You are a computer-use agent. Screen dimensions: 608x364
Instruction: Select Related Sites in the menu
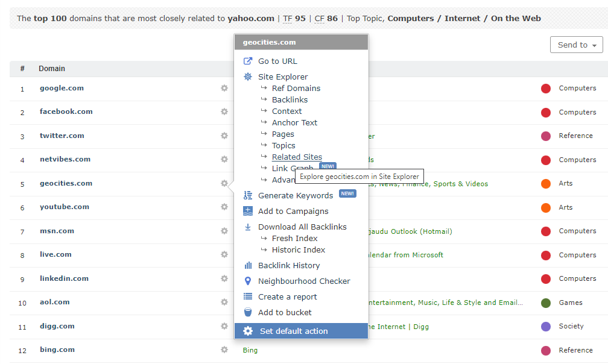pyautogui.click(x=297, y=157)
